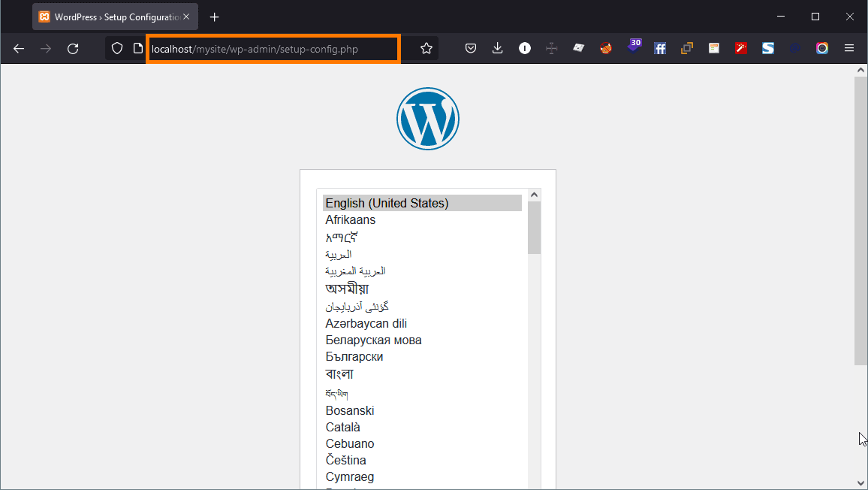Image resolution: width=868 pixels, height=490 pixels.
Task: Click the browser page scrollbar thumb
Action: pos(860,221)
